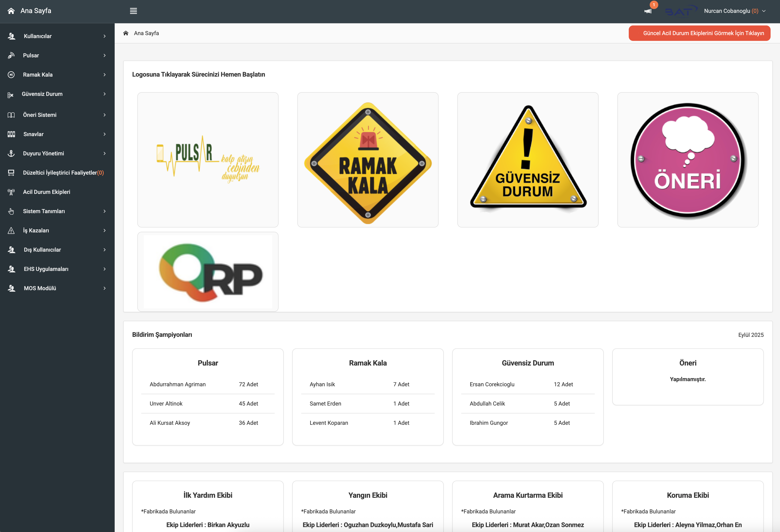This screenshot has width=780, height=532.
Task: Expand the Sınavlar menu chevron
Action: click(104, 134)
